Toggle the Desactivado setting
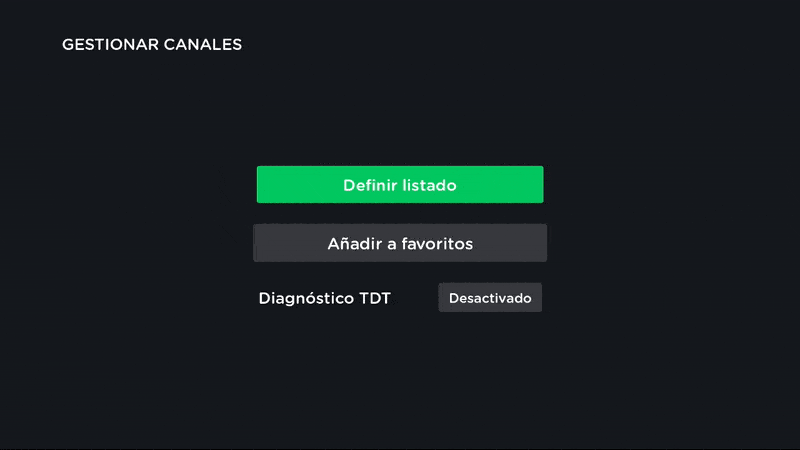The image size is (800, 450). pyautogui.click(x=490, y=298)
